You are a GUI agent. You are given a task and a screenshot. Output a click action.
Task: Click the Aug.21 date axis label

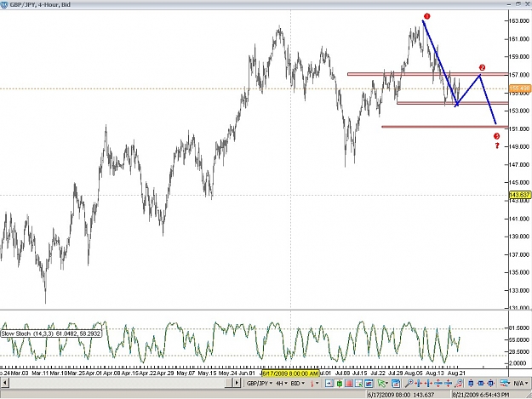457,373
